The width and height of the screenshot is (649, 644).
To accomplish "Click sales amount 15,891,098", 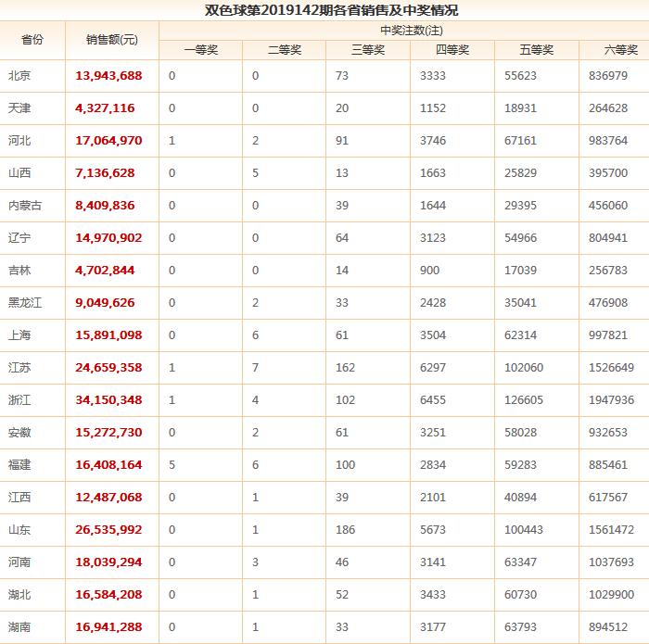I will pyautogui.click(x=108, y=335).
